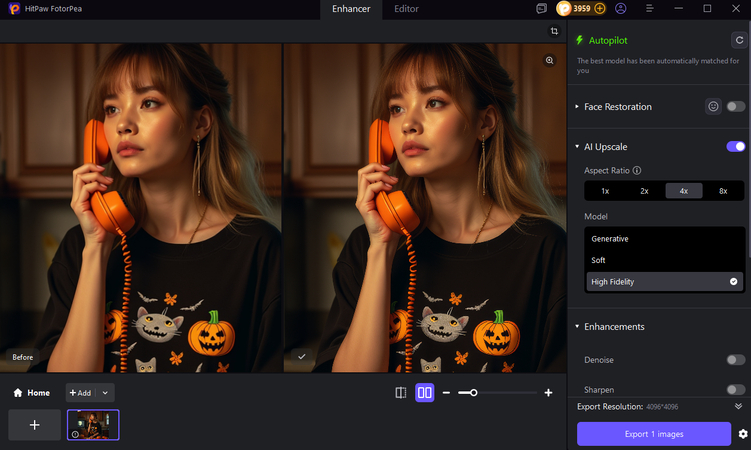Click the face icon beside Face Restoration
This screenshot has height=450, width=751.
click(x=713, y=106)
